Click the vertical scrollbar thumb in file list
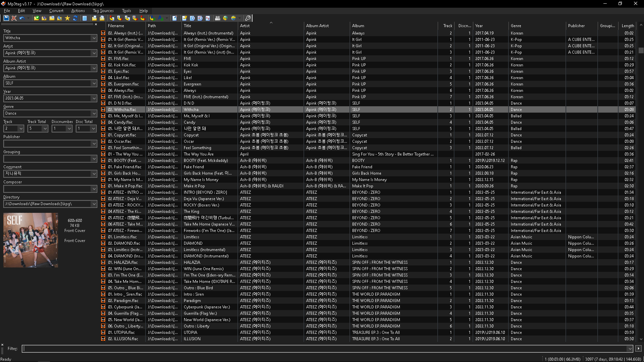Viewport: 644px width, 362px height. click(x=641, y=51)
